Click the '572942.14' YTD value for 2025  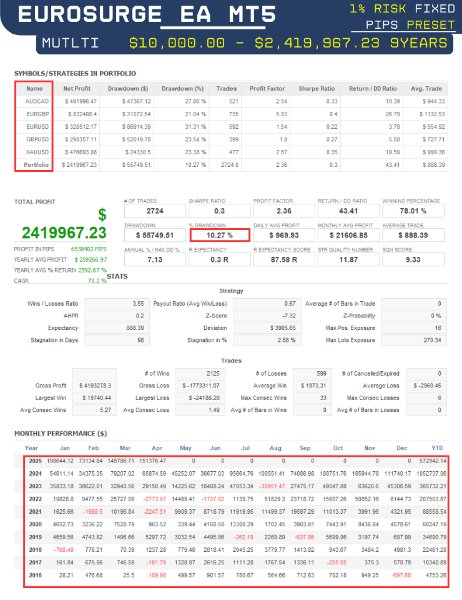pyautogui.click(x=433, y=461)
